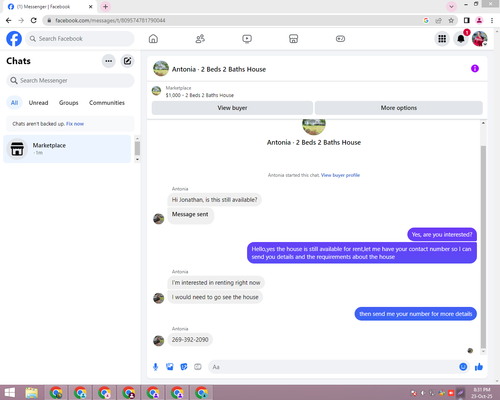Select the Messenger | Facebook browser tab
The width and height of the screenshot is (500, 400).
(50, 7)
